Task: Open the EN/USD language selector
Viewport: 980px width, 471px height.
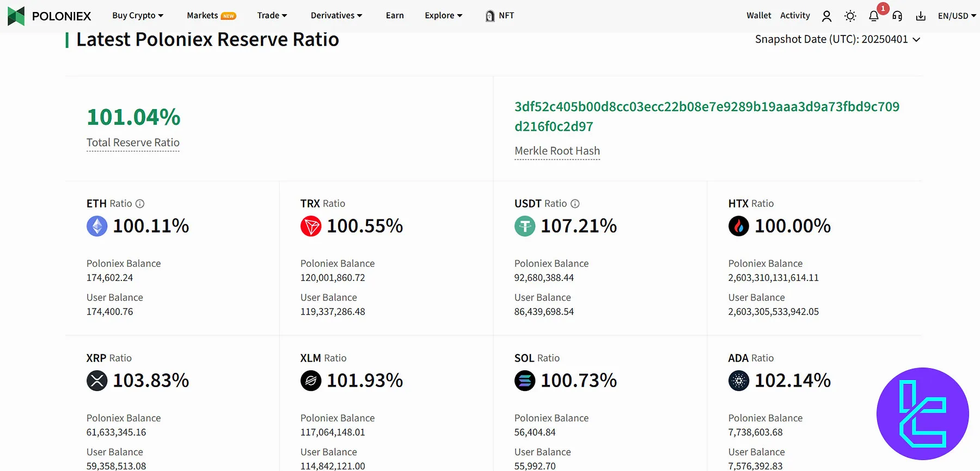Action: tap(957, 16)
